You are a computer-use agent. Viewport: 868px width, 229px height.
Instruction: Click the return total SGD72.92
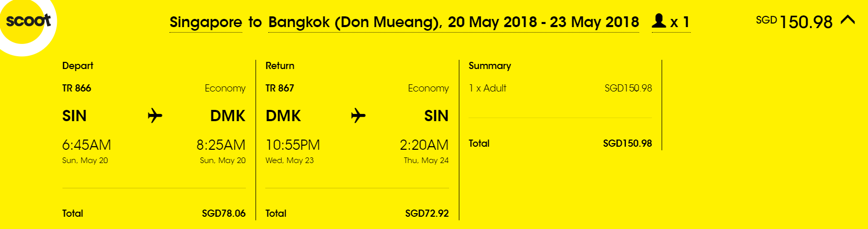(x=427, y=214)
